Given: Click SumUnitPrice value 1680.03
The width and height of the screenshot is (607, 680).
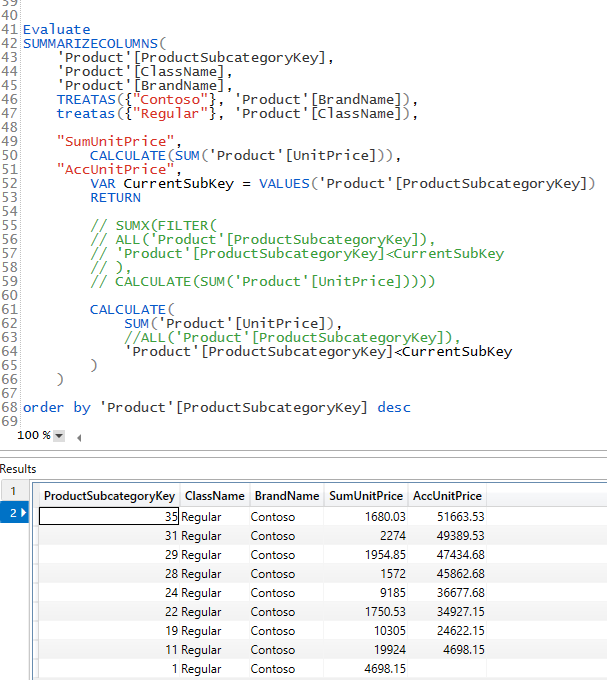Looking at the screenshot, I should pyautogui.click(x=385, y=517).
